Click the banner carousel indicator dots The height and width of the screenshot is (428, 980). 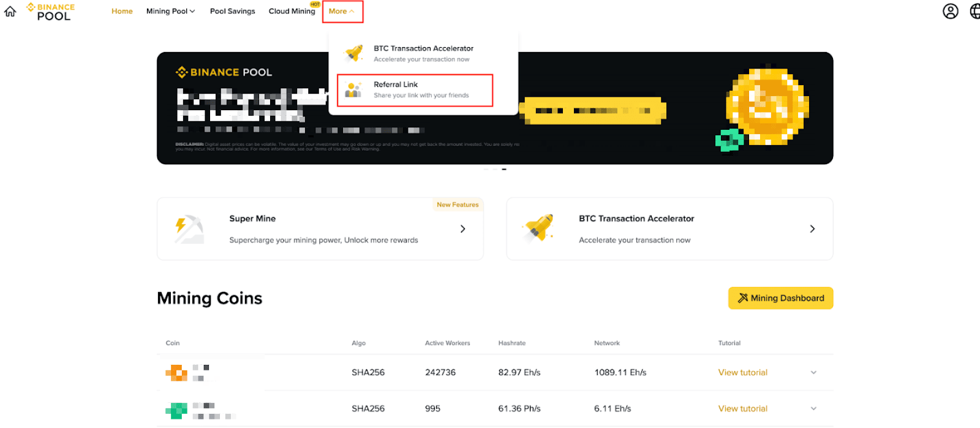point(495,169)
